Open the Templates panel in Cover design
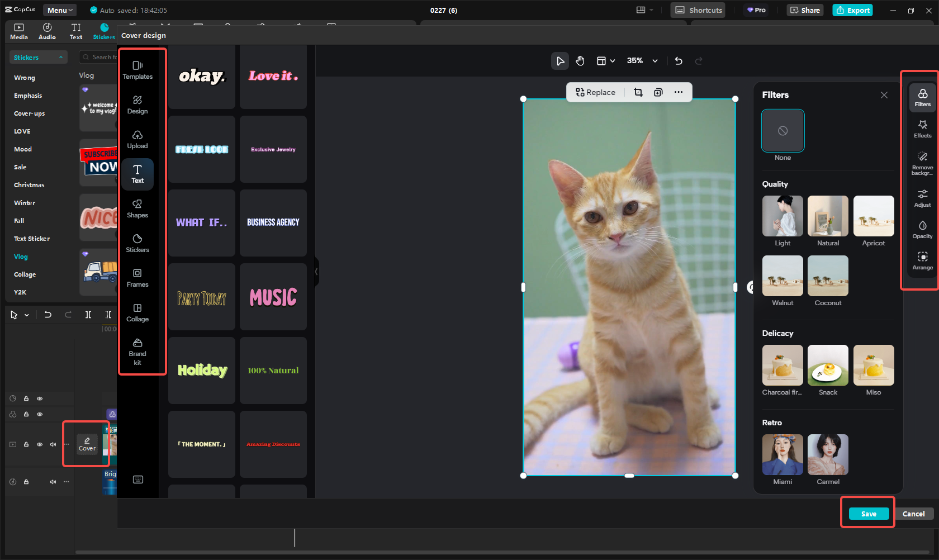The image size is (939, 560). 137,70
